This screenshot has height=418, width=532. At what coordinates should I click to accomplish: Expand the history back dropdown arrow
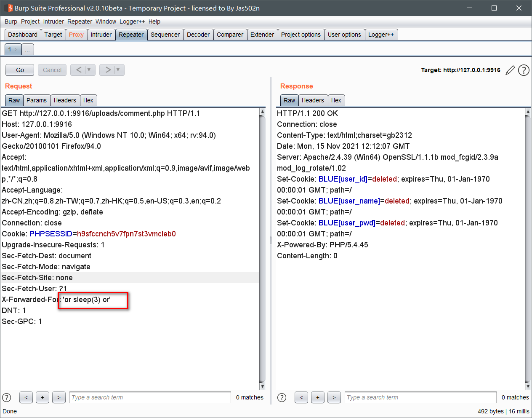tap(89, 70)
